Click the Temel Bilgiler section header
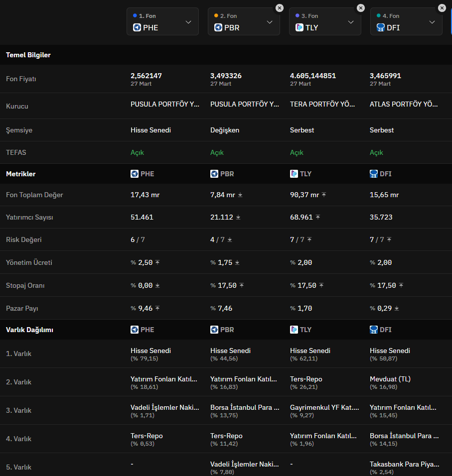452x476 pixels. (28, 55)
